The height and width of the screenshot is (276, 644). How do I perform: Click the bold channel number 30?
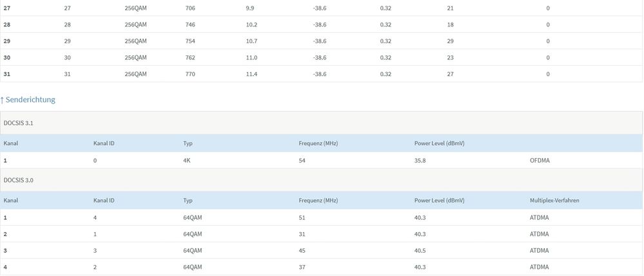[7, 57]
